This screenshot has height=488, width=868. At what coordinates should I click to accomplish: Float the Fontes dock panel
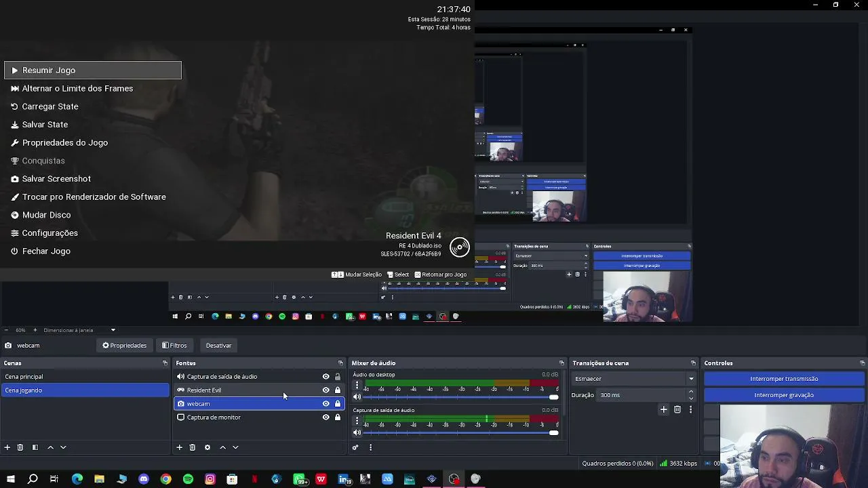[x=340, y=363]
